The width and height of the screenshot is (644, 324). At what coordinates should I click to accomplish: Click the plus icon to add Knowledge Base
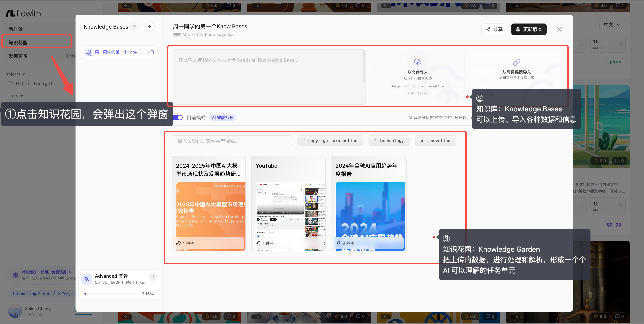[149, 26]
